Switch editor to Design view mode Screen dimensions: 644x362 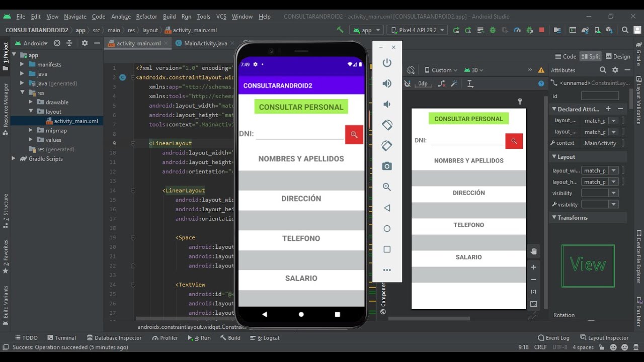click(x=618, y=57)
